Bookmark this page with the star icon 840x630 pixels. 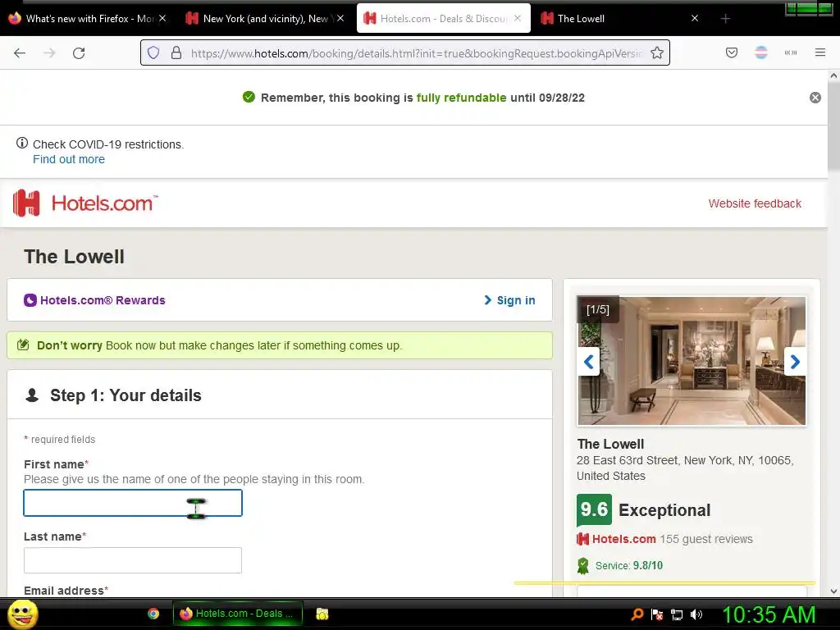[657, 52]
